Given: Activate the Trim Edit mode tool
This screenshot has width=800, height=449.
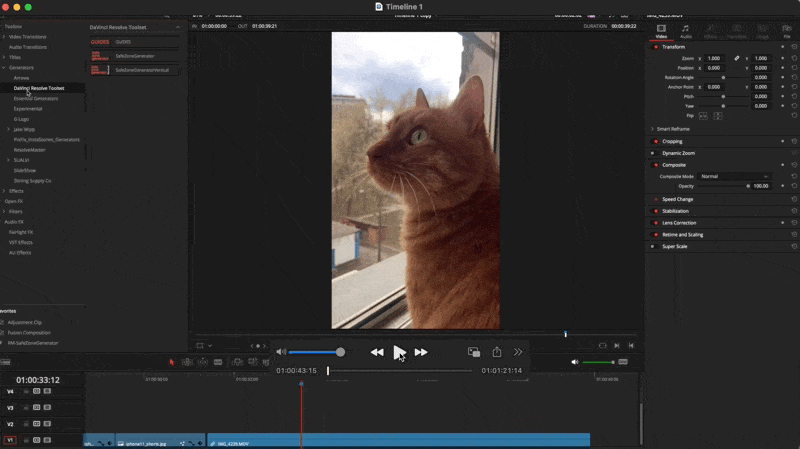Looking at the screenshot, I should 187,362.
